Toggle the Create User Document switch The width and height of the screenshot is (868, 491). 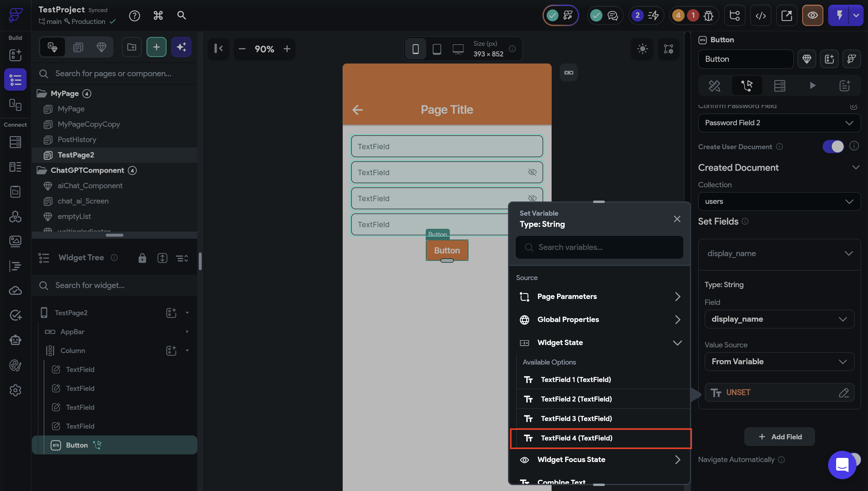pos(833,147)
